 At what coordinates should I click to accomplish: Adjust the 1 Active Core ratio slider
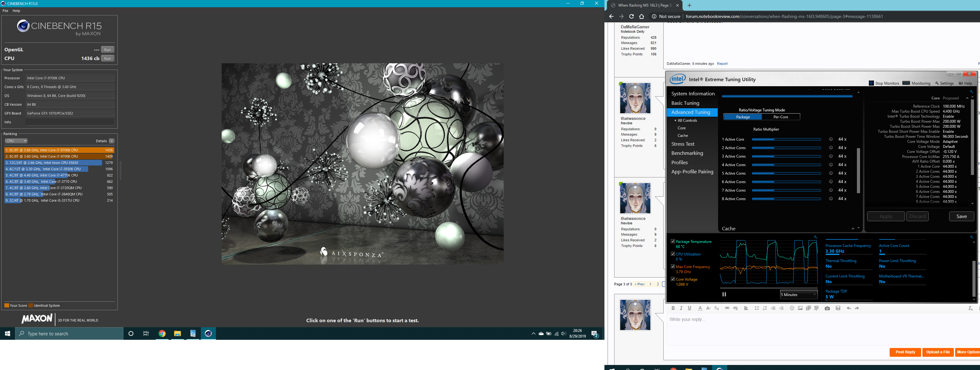pyautogui.click(x=786, y=139)
